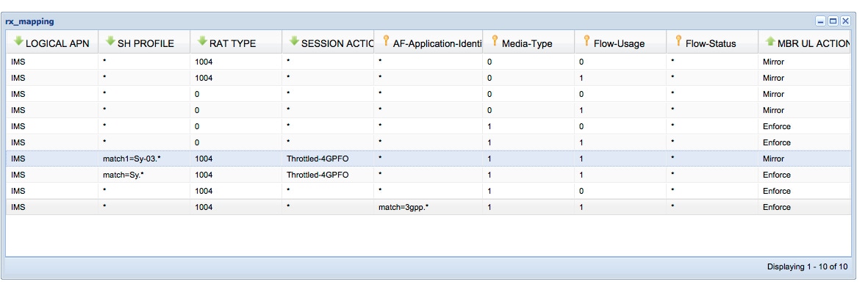
Task: Click green arrow icon beside SESSION ACTION
Action: (295, 42)
